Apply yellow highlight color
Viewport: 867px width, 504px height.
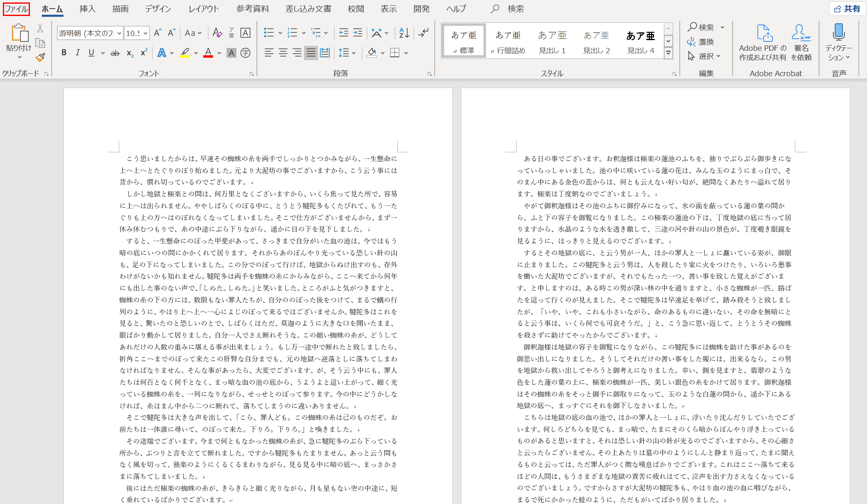click(185, 53)
